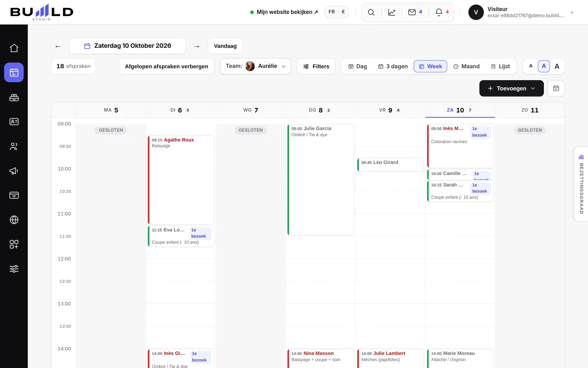Select the DI 6 day header

tap(180, 110)
